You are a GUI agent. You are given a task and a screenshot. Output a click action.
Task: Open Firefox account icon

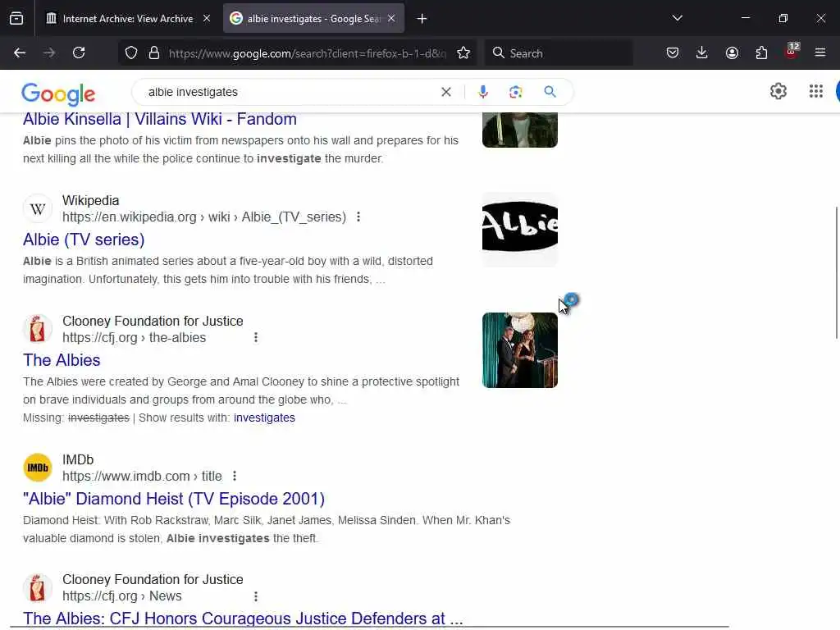pyautogui.click(x=732, y=53)
